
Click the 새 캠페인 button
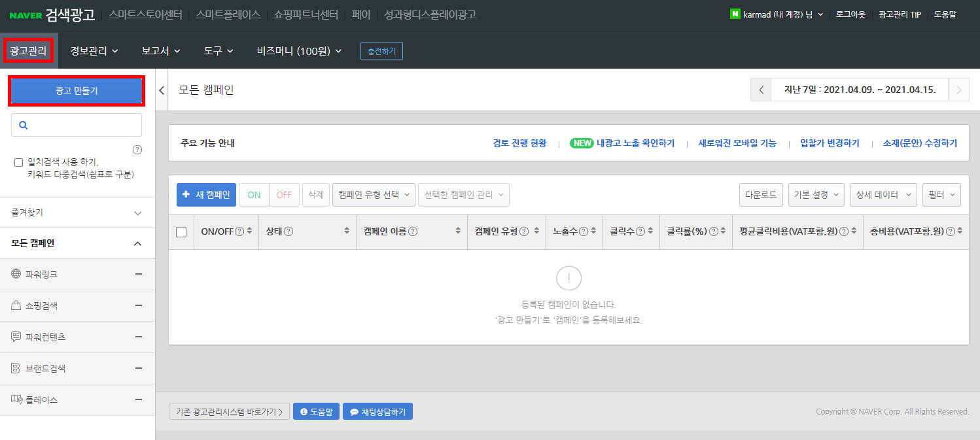point(206,195)
